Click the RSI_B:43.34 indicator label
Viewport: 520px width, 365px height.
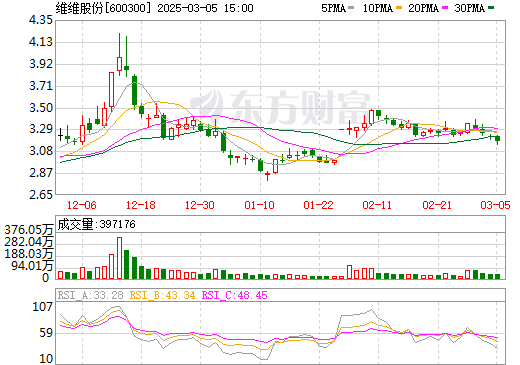pos(162,295)
